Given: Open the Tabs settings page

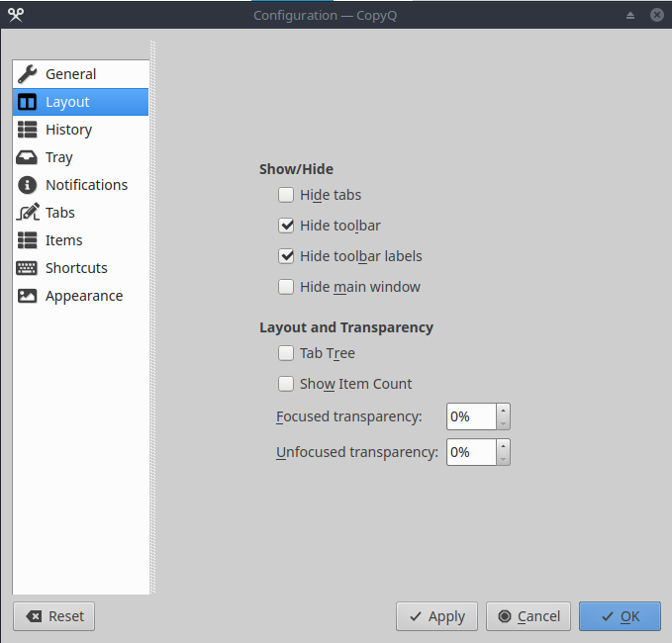Looking at the screenshot, I should [x=80, y=213].
